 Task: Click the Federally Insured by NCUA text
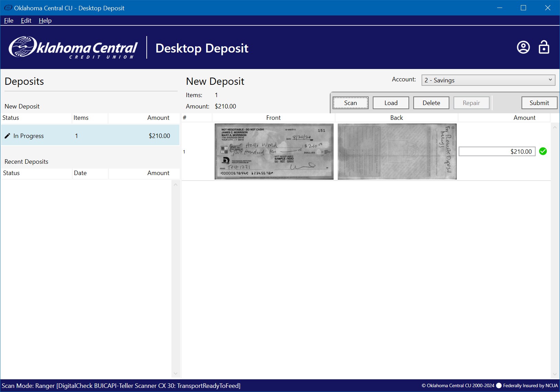click(530, 385)
